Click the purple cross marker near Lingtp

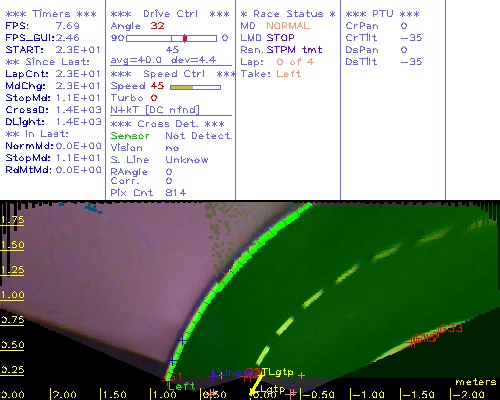pos(213,376)
